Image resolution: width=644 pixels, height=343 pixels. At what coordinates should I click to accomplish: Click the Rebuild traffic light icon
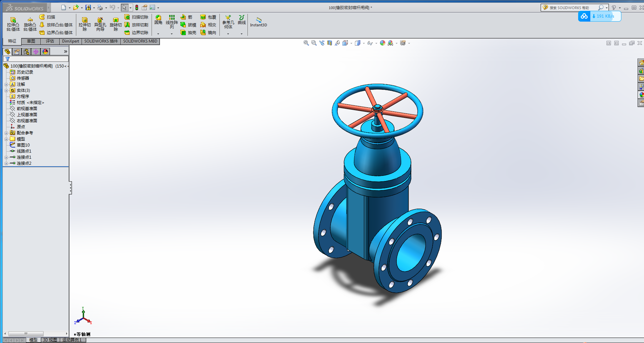(137, 7)
